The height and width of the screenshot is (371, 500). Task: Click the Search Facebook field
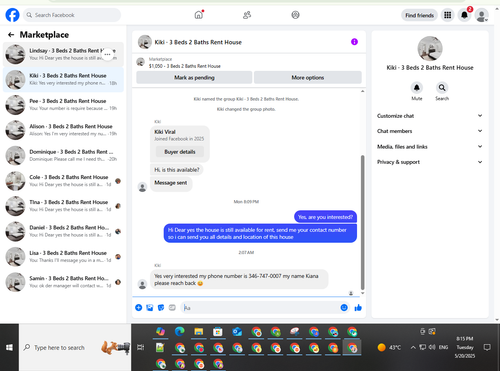coord(72,15)
